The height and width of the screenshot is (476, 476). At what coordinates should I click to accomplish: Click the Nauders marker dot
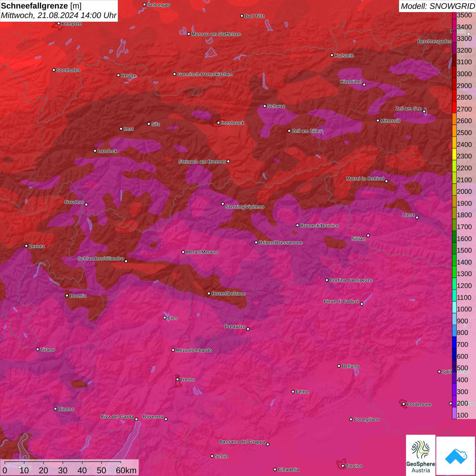coord(86,204)
